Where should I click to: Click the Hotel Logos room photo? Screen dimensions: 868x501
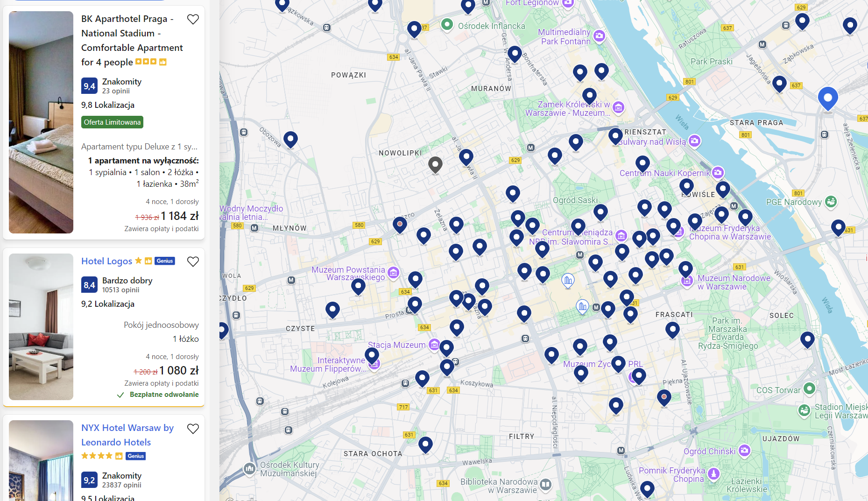(x=41, y=326)
